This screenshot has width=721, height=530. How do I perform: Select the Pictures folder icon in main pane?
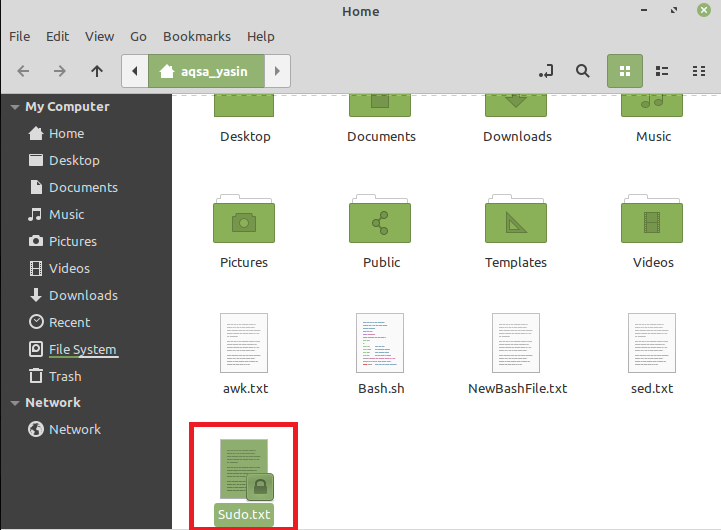point(244,219)
